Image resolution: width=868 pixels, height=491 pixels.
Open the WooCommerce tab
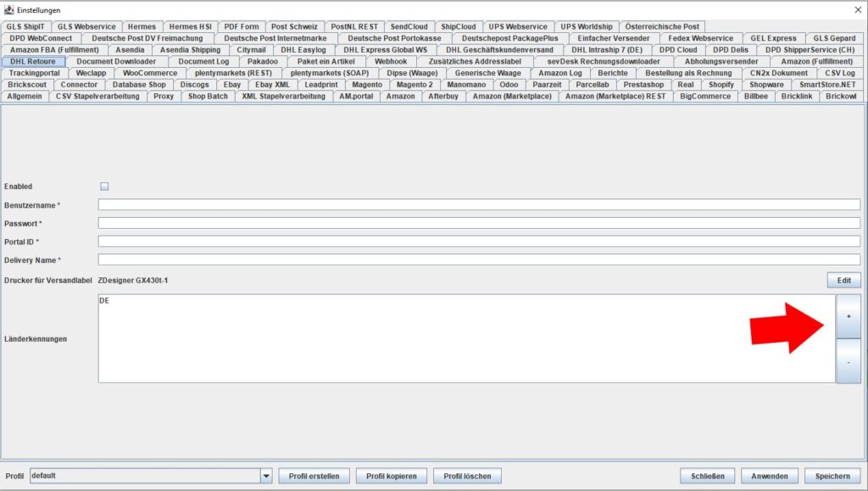150,73
